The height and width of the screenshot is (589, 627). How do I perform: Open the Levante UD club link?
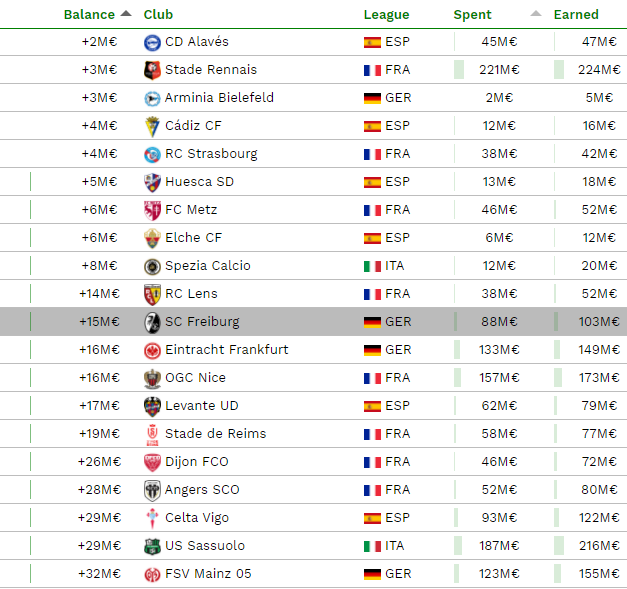click(x=202, y=405)
